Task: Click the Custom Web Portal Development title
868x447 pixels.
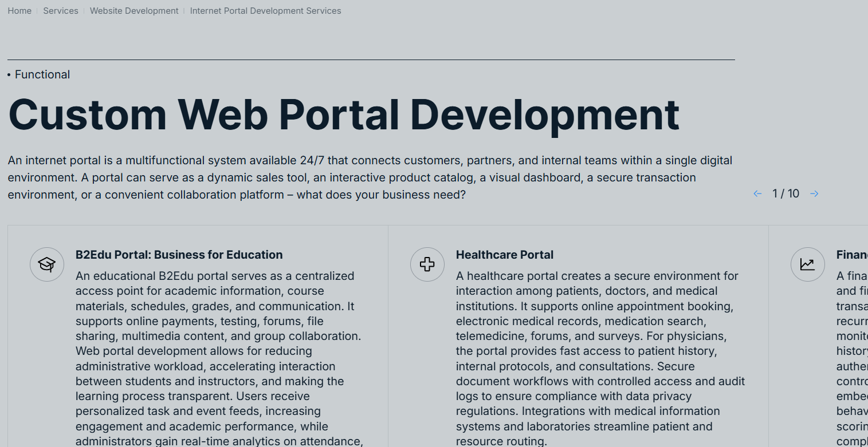Action: [344, 114]
